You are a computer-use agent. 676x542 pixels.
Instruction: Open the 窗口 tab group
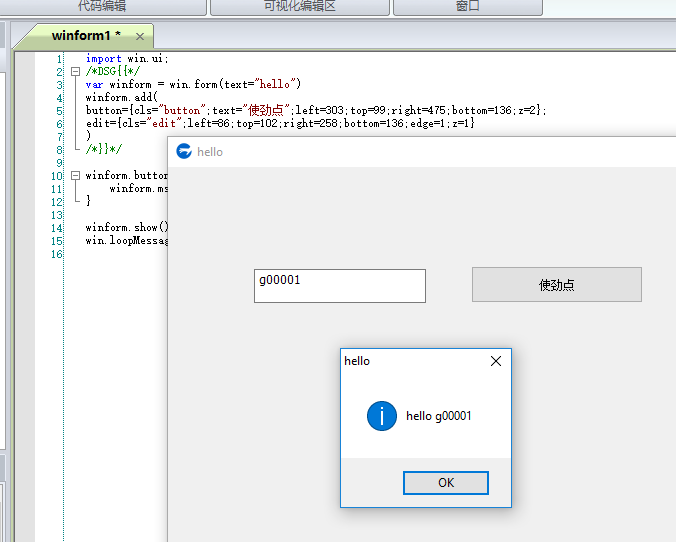467,6
